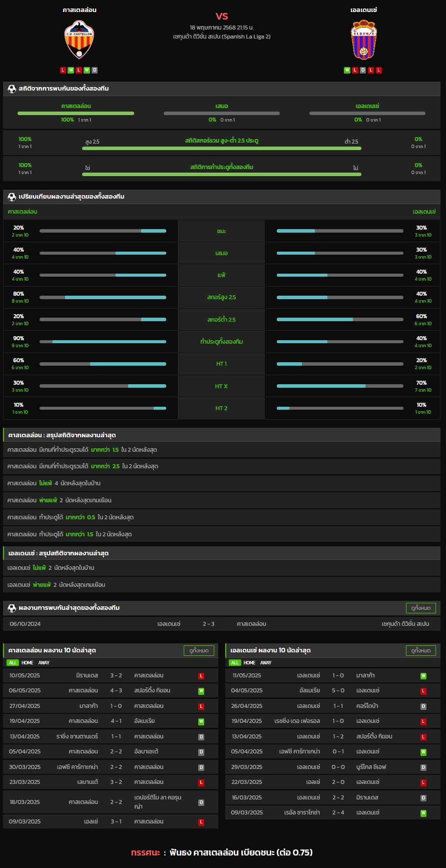Click the L badge on the 27/04/2025 มาลาก้า 1-0 row
446x868 pixels.
(201, 706)
